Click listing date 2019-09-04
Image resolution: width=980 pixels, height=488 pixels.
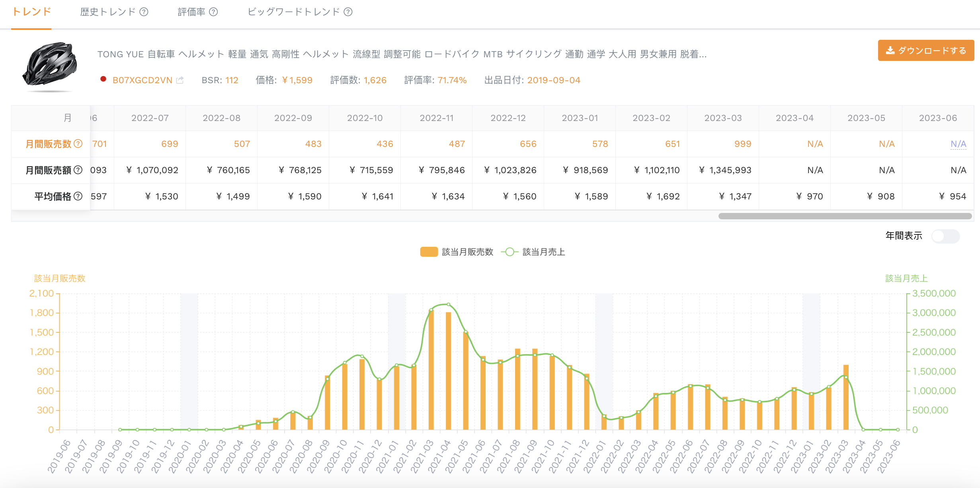(554, 80)
